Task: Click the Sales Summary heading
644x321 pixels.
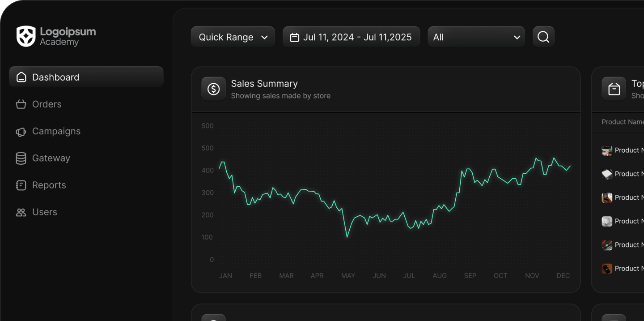Action: pos(264,84)
